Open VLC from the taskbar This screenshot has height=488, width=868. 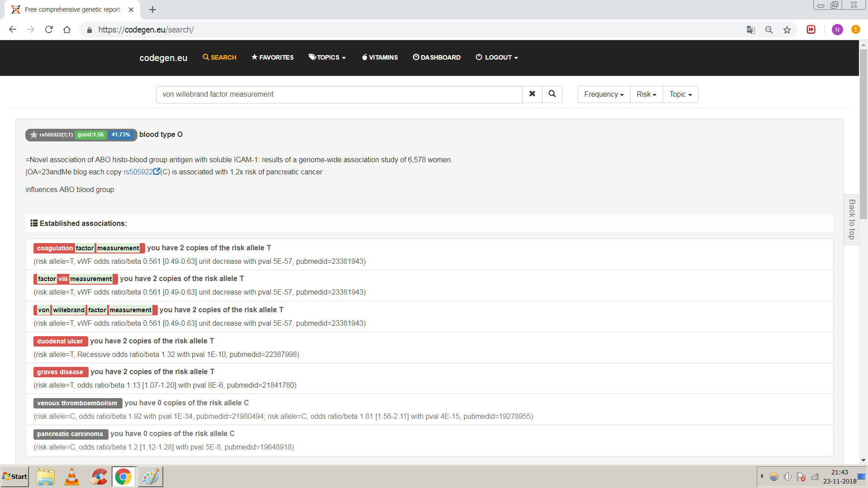(x=72, y=477)
